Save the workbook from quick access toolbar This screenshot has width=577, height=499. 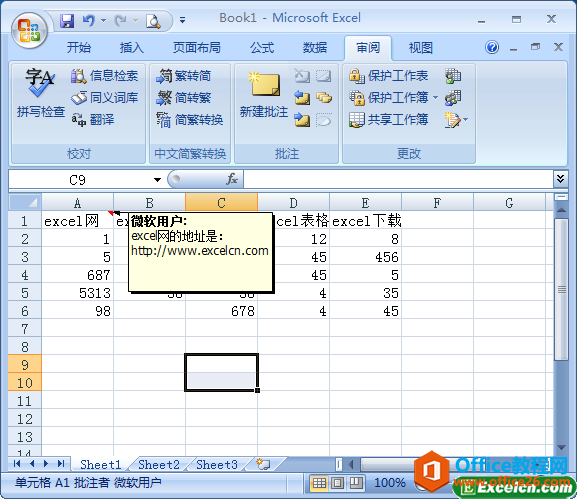(67, 21)
